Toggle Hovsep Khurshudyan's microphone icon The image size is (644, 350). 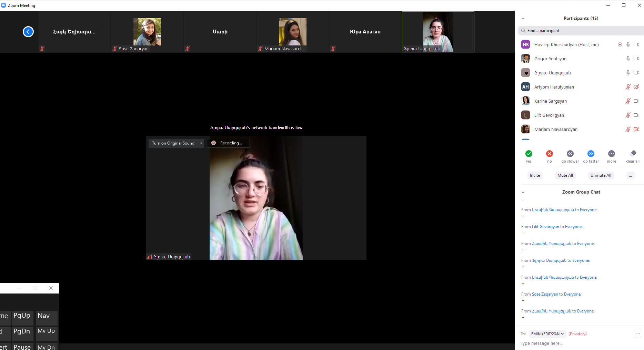(628, 44)
